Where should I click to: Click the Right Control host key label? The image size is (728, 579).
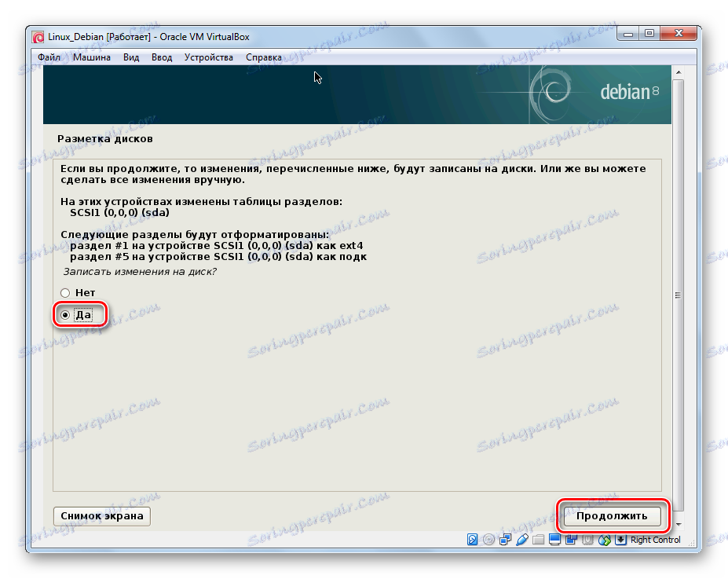(x=655, y=540)
